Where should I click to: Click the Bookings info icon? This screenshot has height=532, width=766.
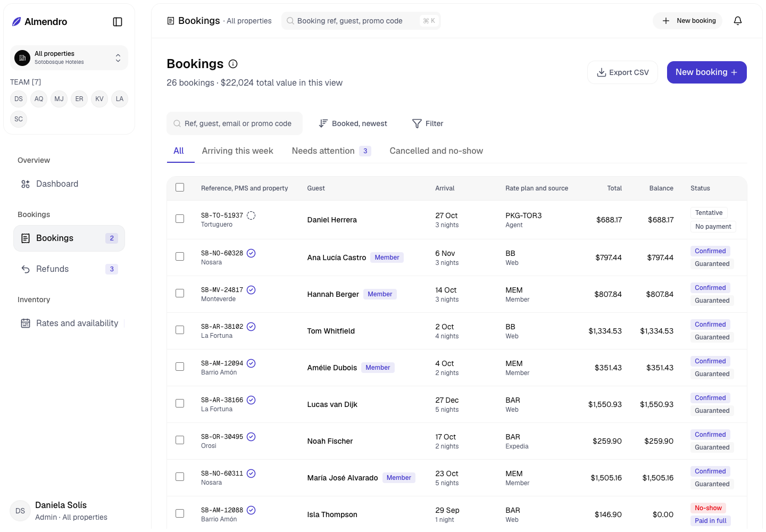pos(233,64)
